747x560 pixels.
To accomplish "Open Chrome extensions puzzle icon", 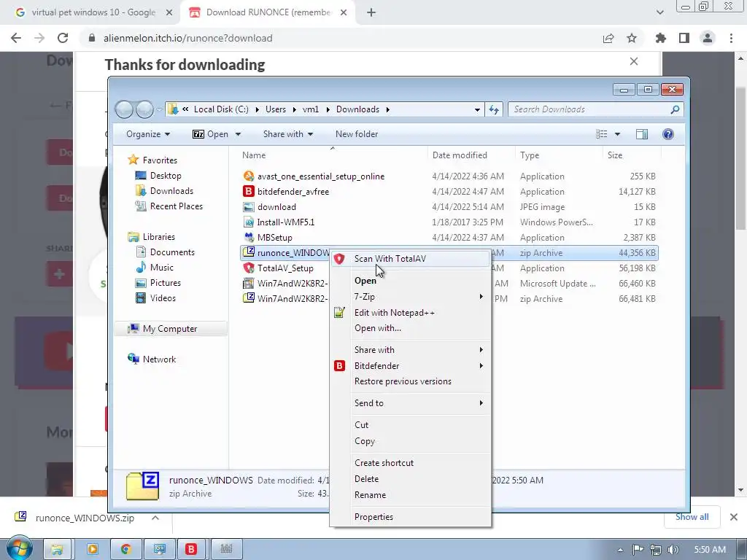I will click(661, 38).
